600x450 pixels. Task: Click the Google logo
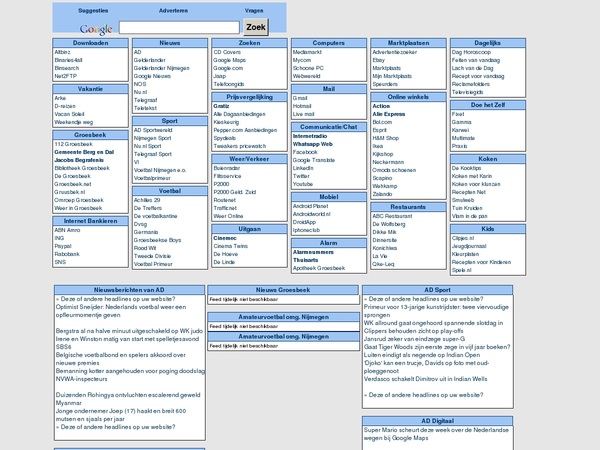pos(96,29)
